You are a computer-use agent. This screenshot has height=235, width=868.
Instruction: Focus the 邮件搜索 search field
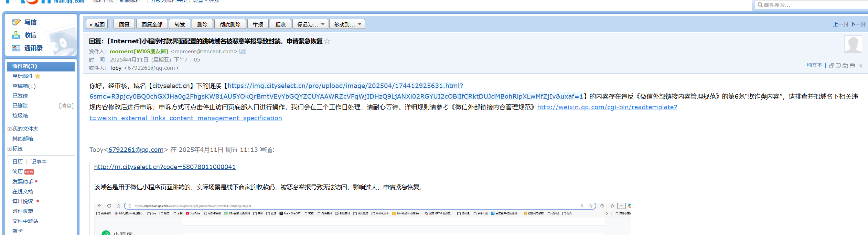[x=812, y=5]
